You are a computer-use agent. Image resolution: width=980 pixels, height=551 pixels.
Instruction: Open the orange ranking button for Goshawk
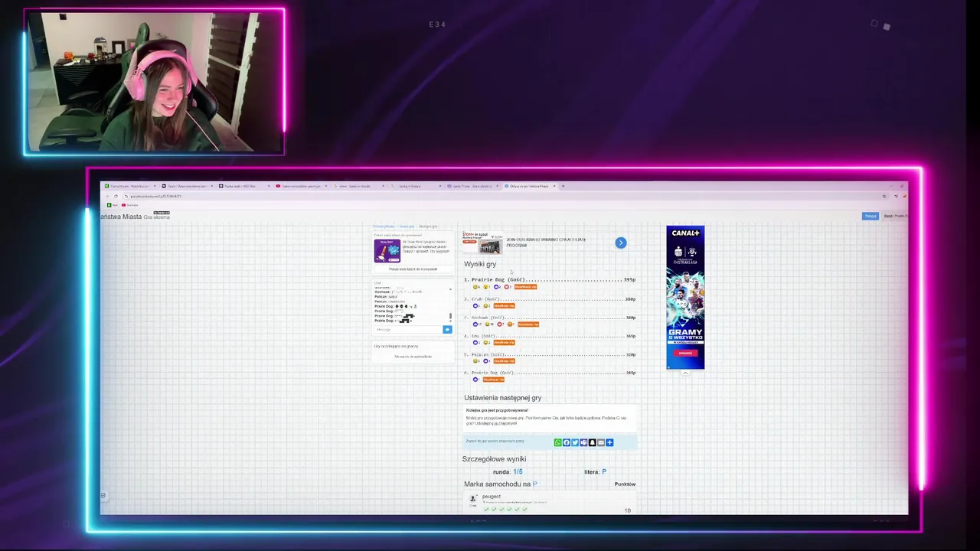click(x=528, y=324)
